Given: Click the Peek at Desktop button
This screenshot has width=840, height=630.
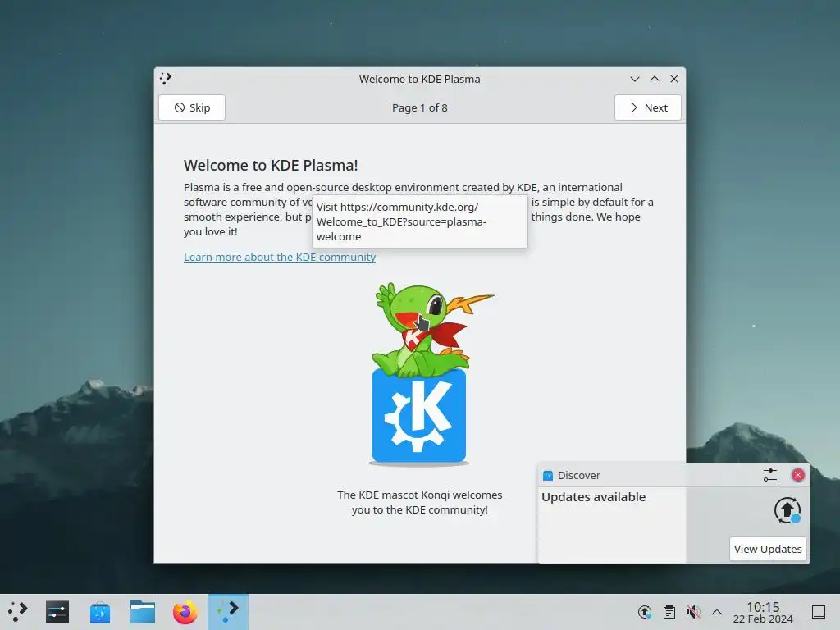Looking at the screenshot, I should pos(819,612).
